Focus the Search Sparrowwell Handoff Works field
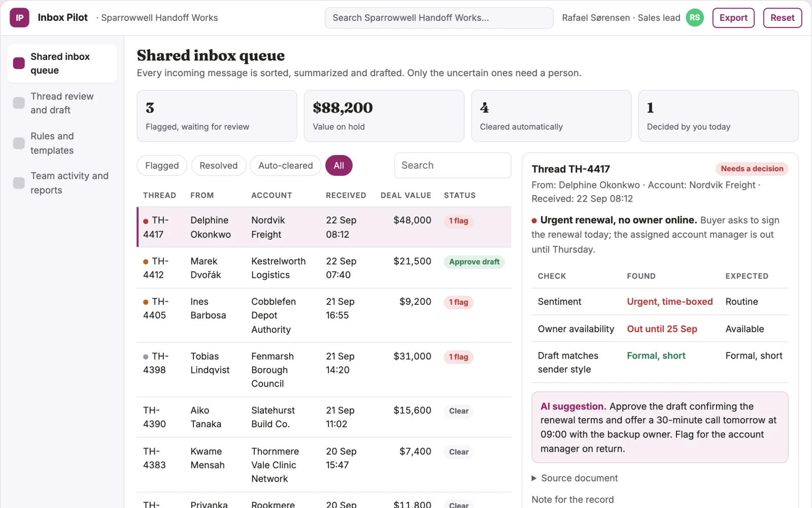Screen dimensions: 812x508 pyautogui.click(x=439, y=18)
